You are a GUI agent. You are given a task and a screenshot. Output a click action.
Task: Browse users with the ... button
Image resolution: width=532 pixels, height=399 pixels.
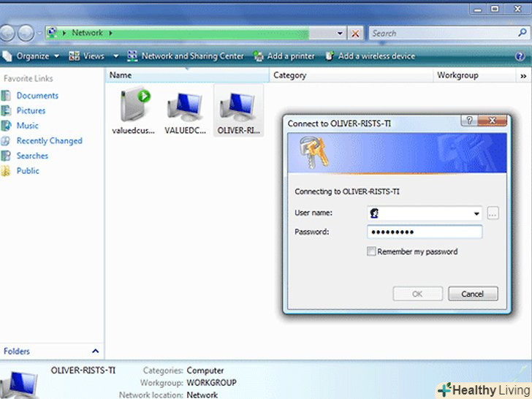pos(493,213)
